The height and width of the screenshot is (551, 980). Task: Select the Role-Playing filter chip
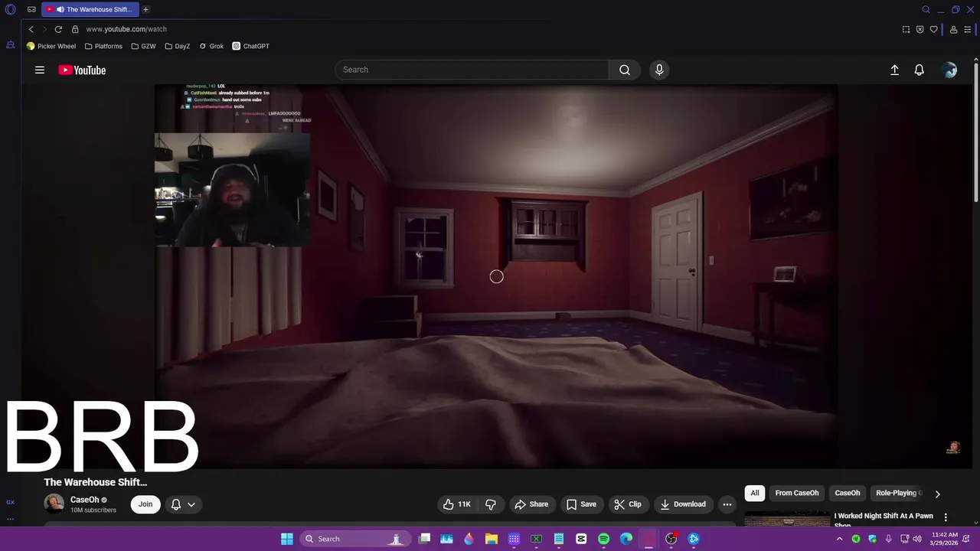(899, 493)
